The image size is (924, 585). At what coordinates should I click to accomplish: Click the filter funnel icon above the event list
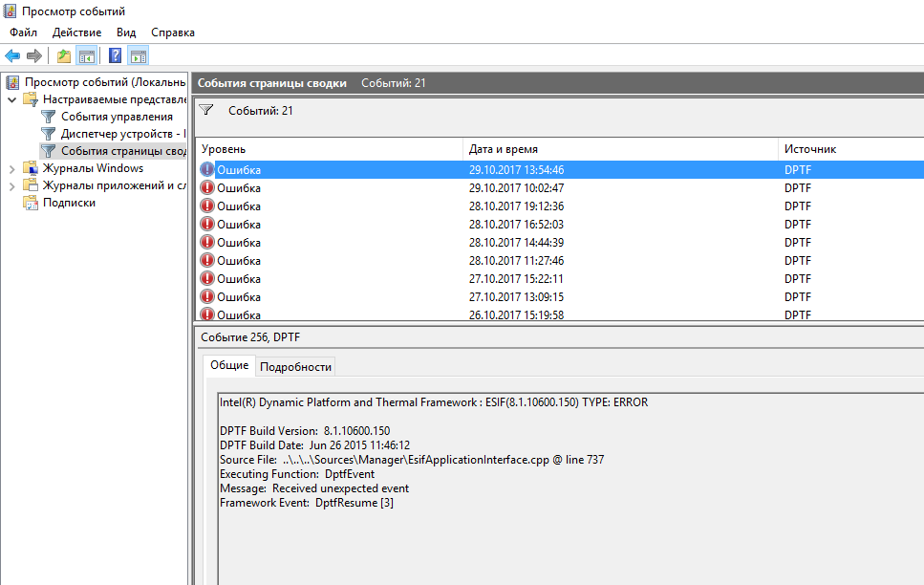(205, 111)
